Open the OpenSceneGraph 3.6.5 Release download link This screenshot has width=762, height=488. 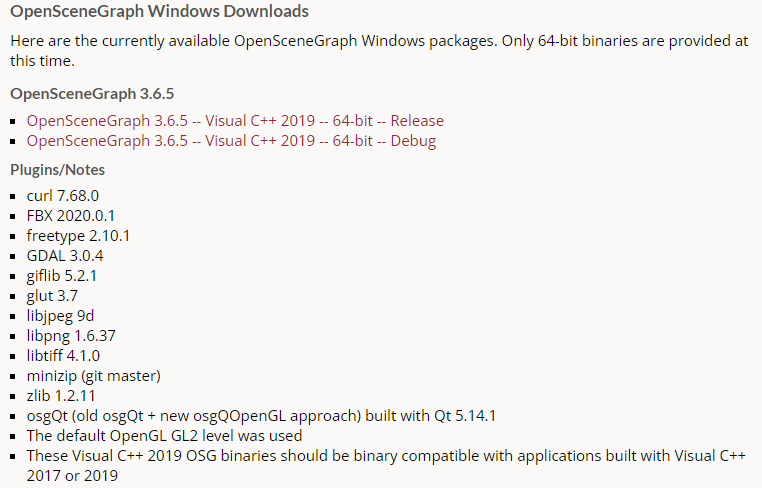pyautogui.click(x=235, y=120)
